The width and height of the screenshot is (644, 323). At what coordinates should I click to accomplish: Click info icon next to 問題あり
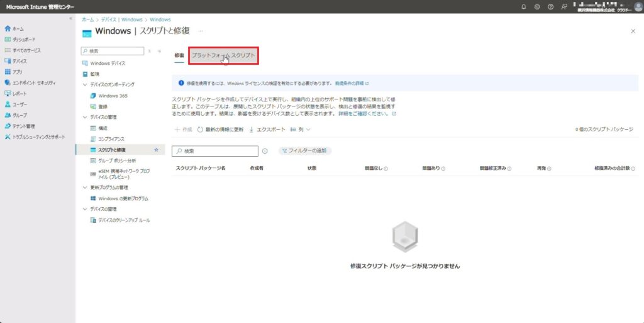click(443, 169)
